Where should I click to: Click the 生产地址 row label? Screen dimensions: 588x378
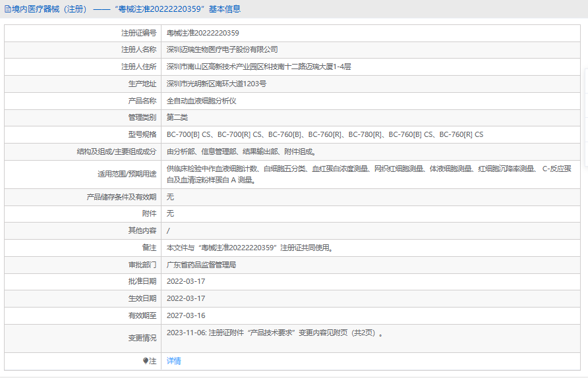tap(142, 84)
